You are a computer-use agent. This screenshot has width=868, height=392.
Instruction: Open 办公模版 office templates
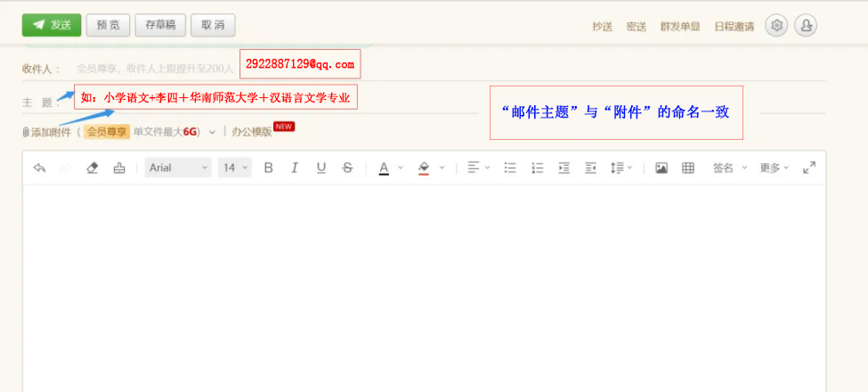(252, 132)
